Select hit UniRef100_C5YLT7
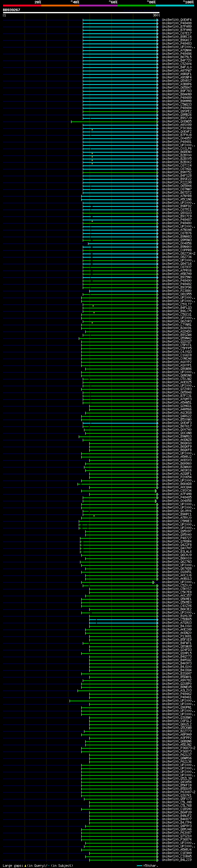This screenshot has height=868, width=197. [177, 304]
